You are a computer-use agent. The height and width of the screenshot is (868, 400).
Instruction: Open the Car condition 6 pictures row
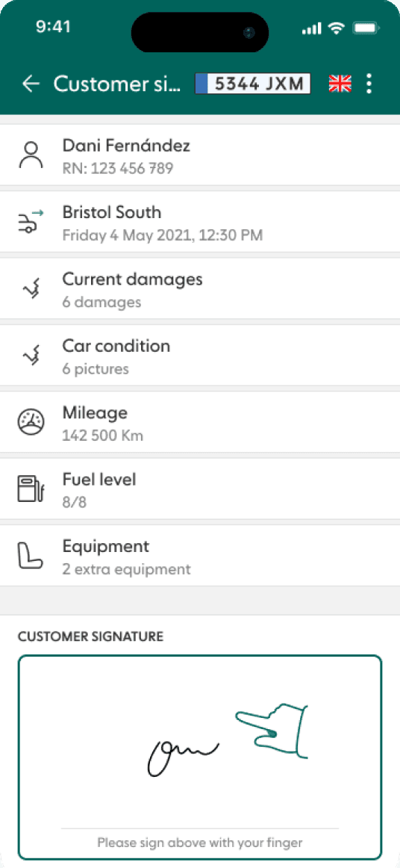coord(200,355)
